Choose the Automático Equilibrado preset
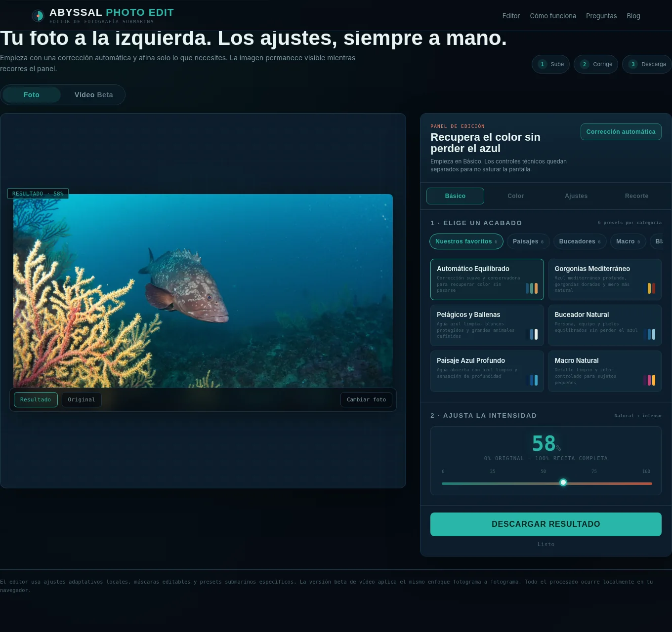This screenshot has height=632, width=672. [487, 279]
